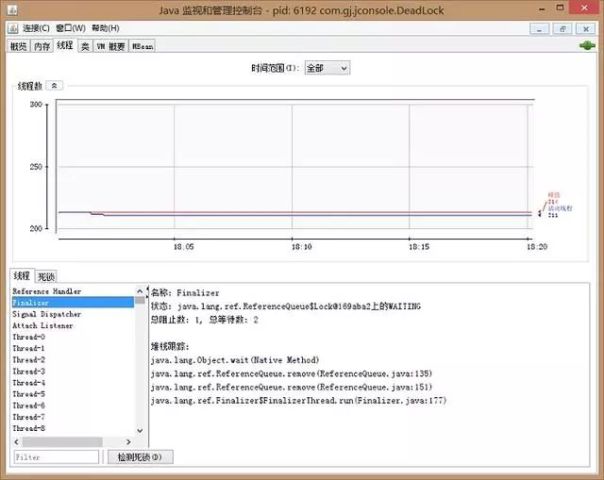The image size is (604, 480).
Task: Switch to the 概览 tab
Action: pyautogui.click(x=18, y=46)
